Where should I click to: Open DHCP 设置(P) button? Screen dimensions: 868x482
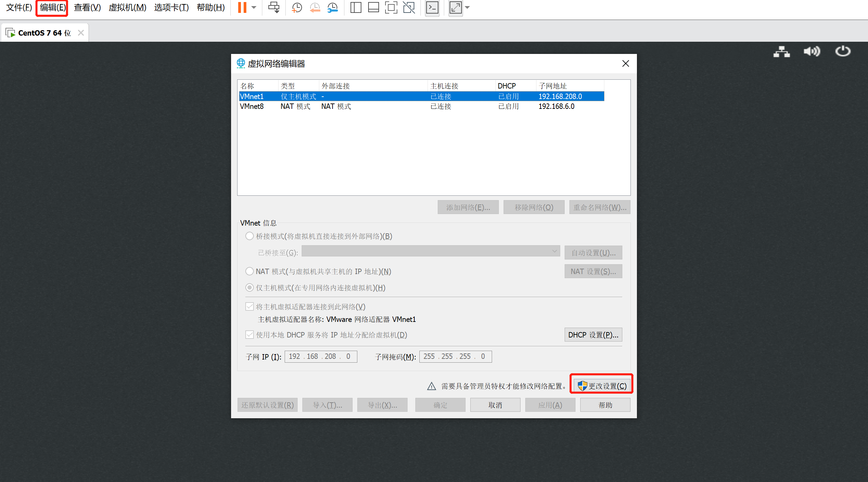593,335
